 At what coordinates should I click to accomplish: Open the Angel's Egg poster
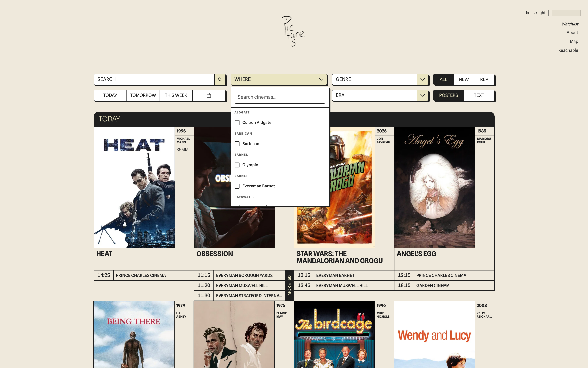coord(435,187)
